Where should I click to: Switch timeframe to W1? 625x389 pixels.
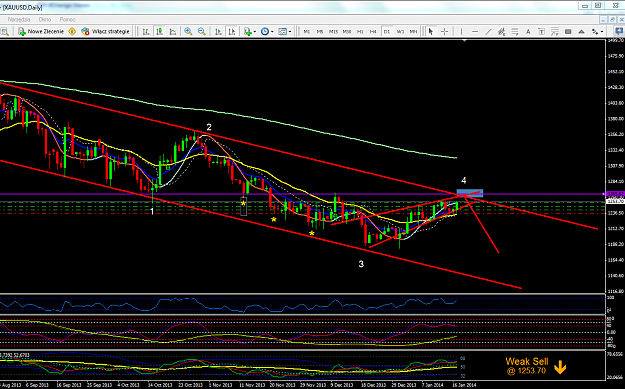pyautogui.click(x=400, y=31)
